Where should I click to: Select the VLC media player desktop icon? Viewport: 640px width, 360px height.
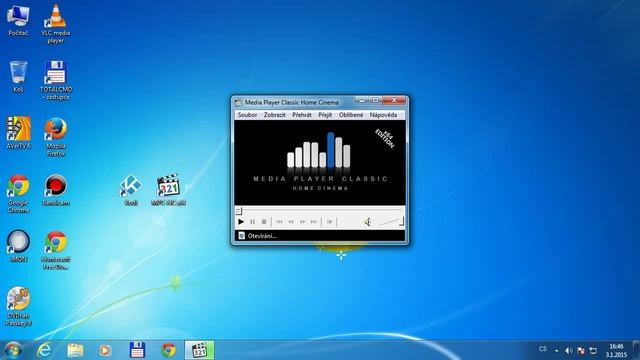pyautogui.click(x=56, y=24)
